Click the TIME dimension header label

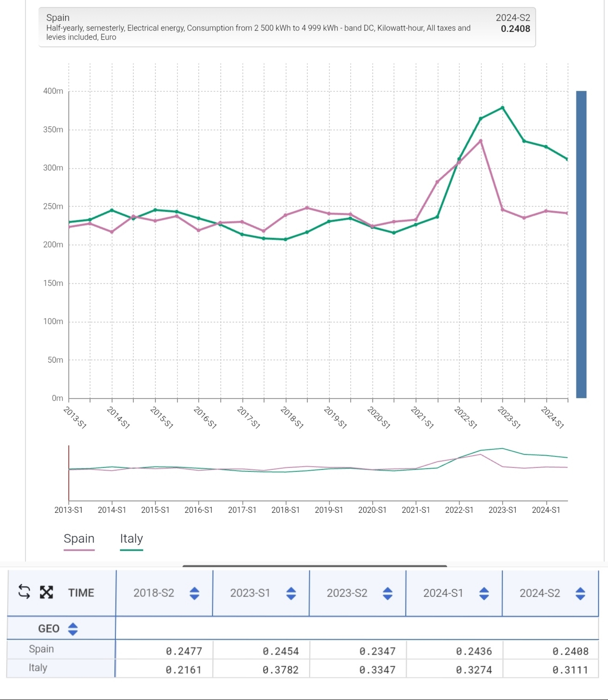pos(81,593)
